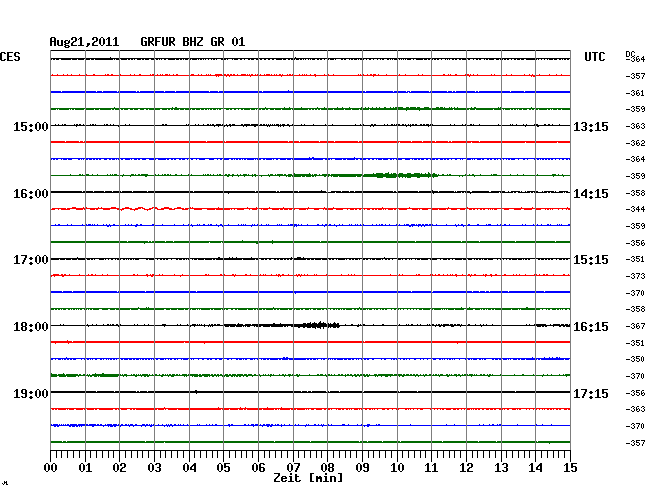Image resolution: width=650 pixels, height=494 pixels.
Task: Click the date label Aug21,2011
Action: (x=84, y=42)
